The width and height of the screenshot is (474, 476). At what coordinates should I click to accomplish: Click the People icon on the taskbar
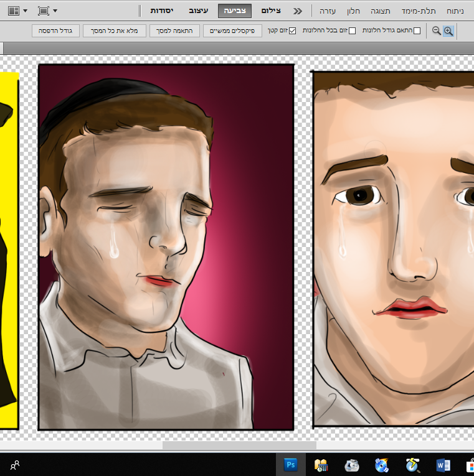coord(15,464)
